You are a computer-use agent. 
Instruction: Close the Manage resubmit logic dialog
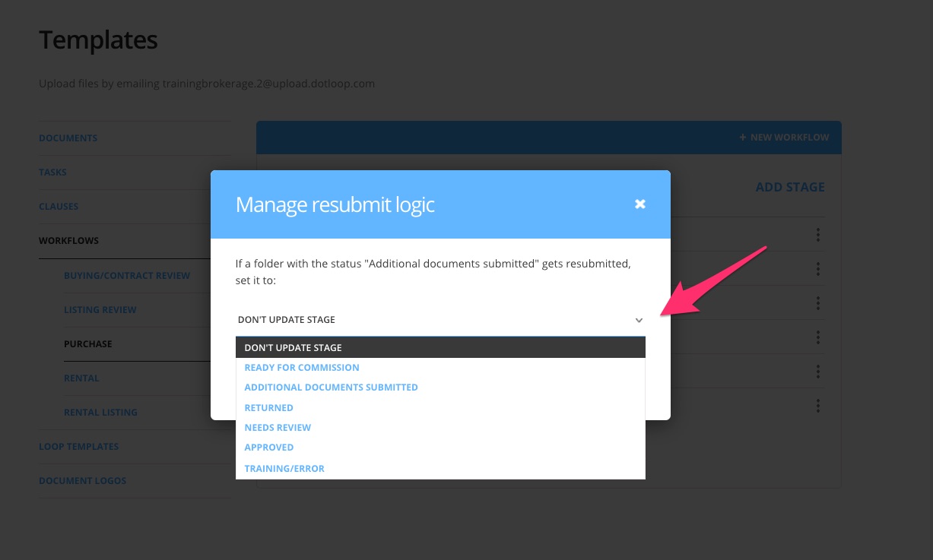639,204
